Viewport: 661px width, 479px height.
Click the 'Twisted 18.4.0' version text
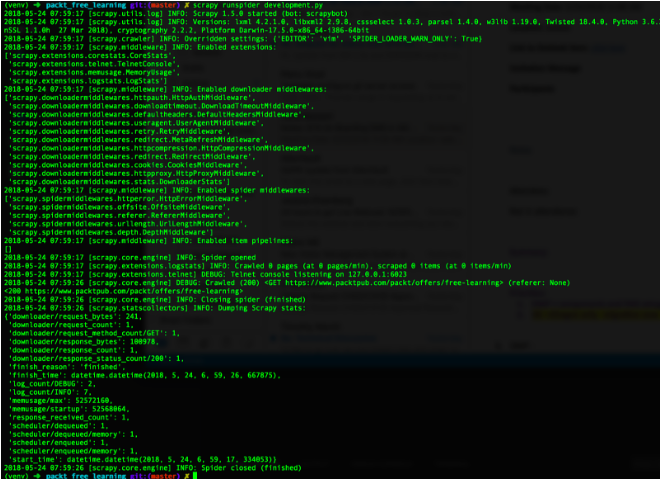(577, 22)
